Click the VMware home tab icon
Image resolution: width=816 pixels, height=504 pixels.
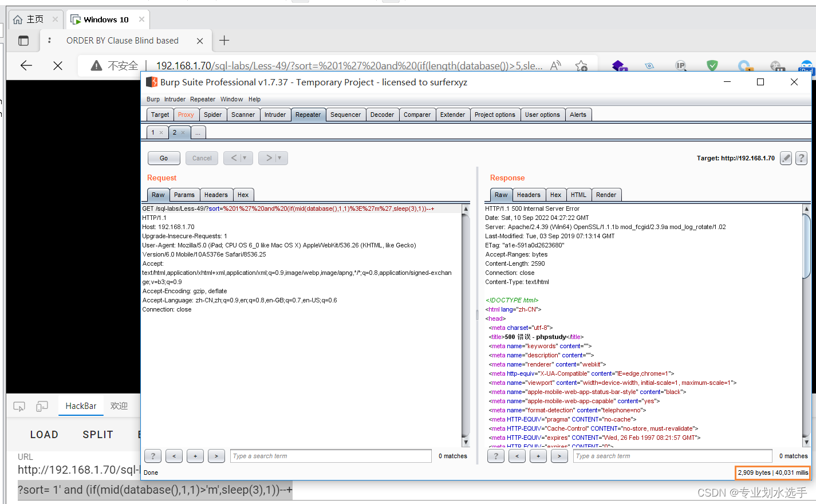coord(18,19)
